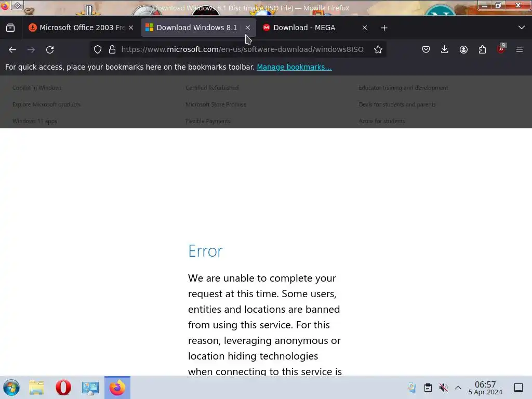Open Microsoft Store Promise link
The height and width of the screenshot is (399, 532).
pyautogui.click(x=216, y=104)
